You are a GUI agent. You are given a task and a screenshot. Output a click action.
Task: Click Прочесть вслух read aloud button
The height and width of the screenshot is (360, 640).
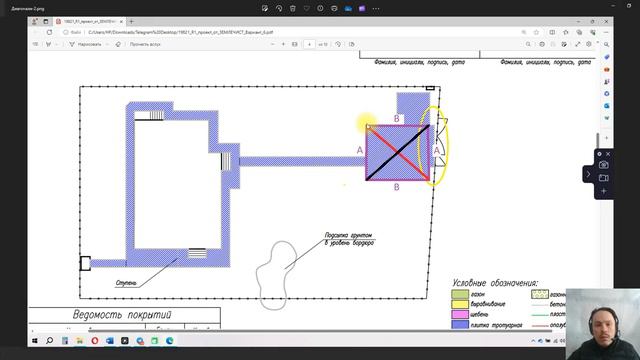click(145, 44)
